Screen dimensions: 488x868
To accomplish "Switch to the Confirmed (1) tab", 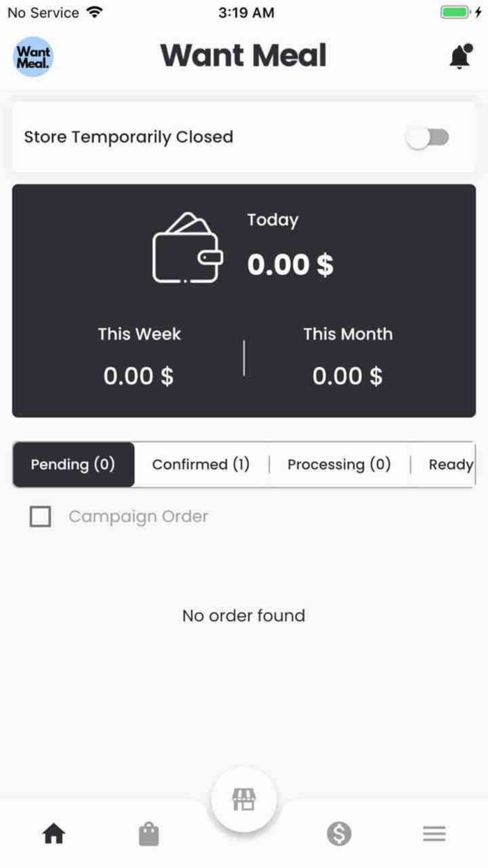I will (201, 465).
